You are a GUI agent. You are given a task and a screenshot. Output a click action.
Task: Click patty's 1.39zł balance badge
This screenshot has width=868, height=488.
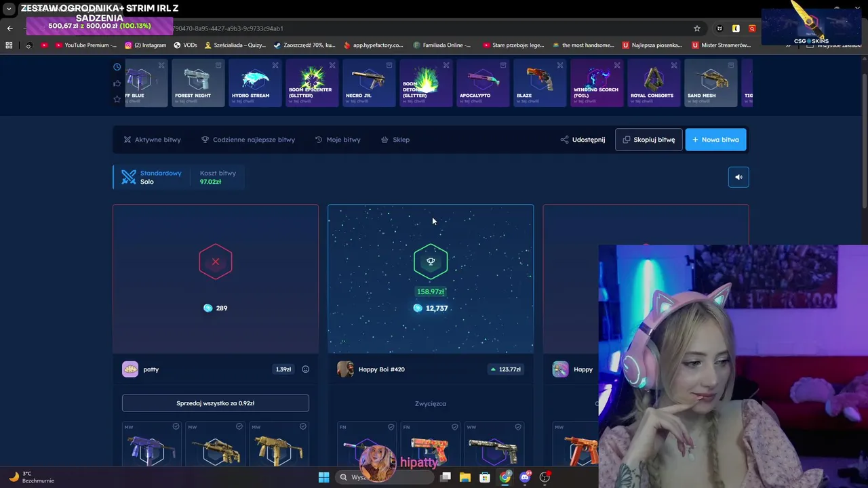(x=283, y=369)
